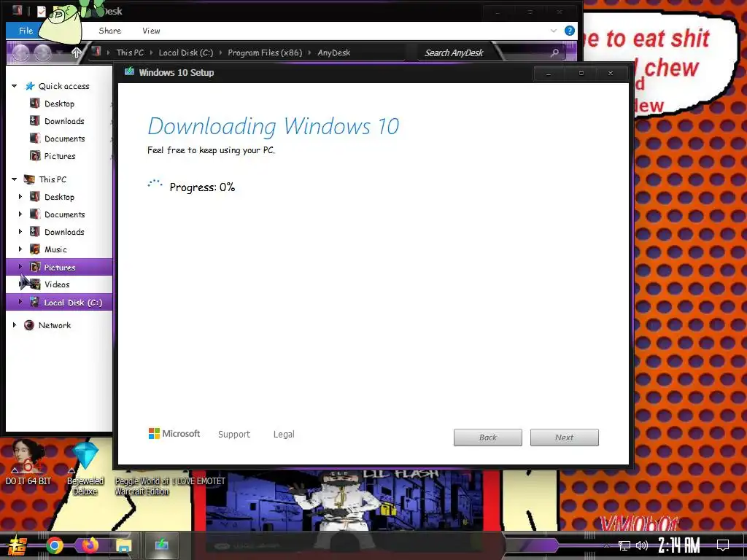This screenshot has width=747, height=560.
Task: Expand Music under This PC
Action: [20, 249]
